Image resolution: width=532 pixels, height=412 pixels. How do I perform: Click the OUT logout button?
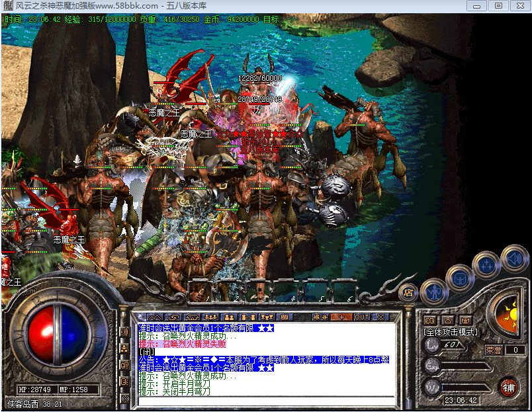pos(362,317)
